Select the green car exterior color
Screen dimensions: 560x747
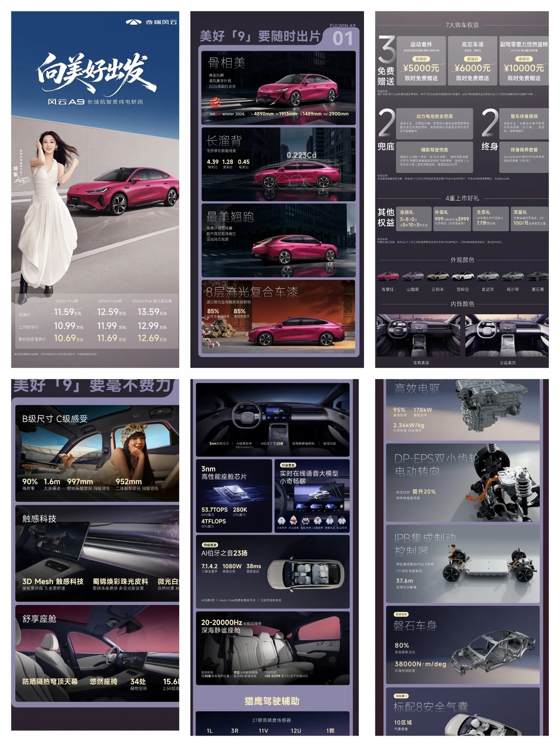[513, 276]
